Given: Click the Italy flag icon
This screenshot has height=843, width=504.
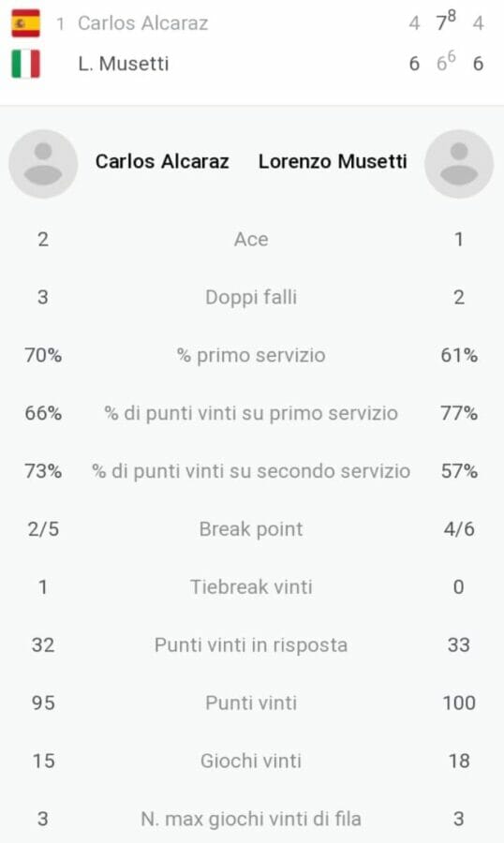Looking at the screenshot, I should tap(26, 64).
